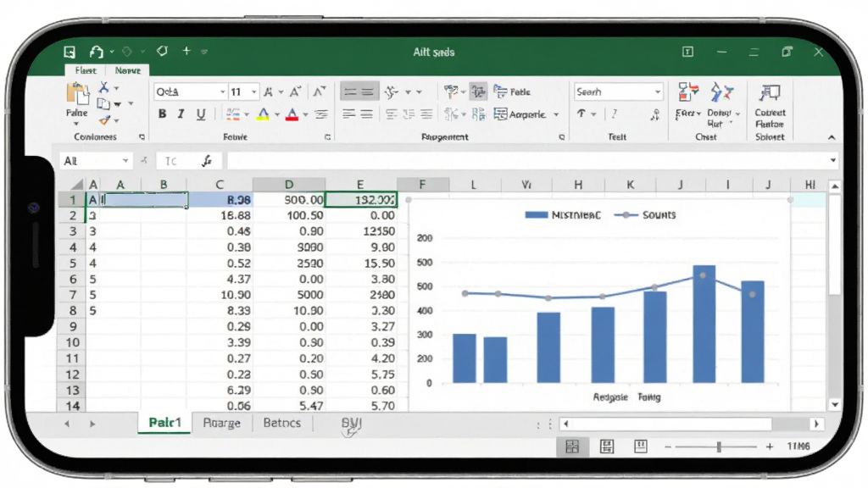Image resolution: width=868 pixels, height=488 pixels.
Task: Select the BVI sheet tab
Action: click(351, 424)
